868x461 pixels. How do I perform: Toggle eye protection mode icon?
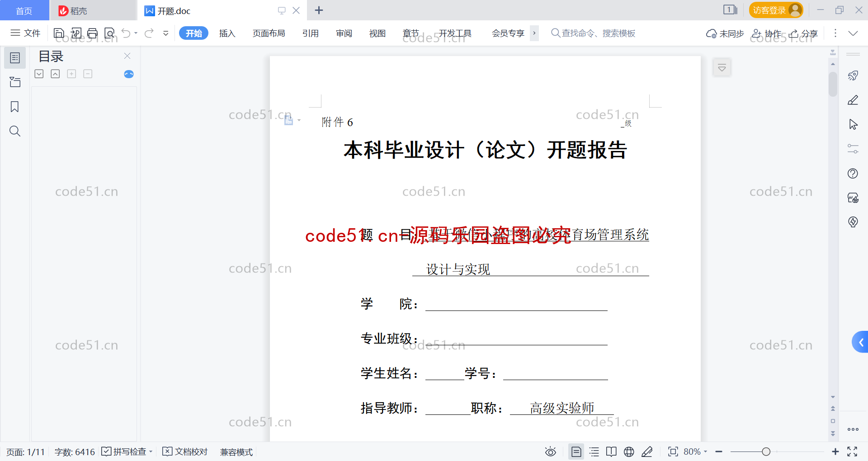(550, 452)
